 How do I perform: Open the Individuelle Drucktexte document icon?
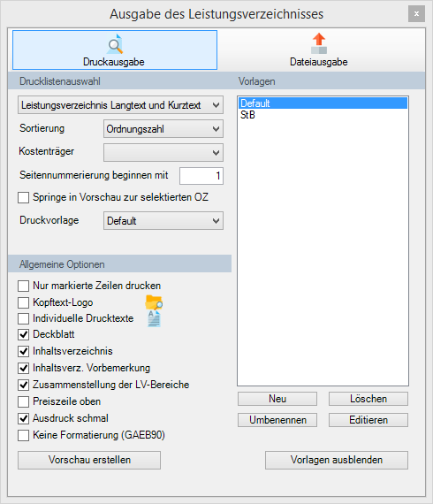coord(154,318)
